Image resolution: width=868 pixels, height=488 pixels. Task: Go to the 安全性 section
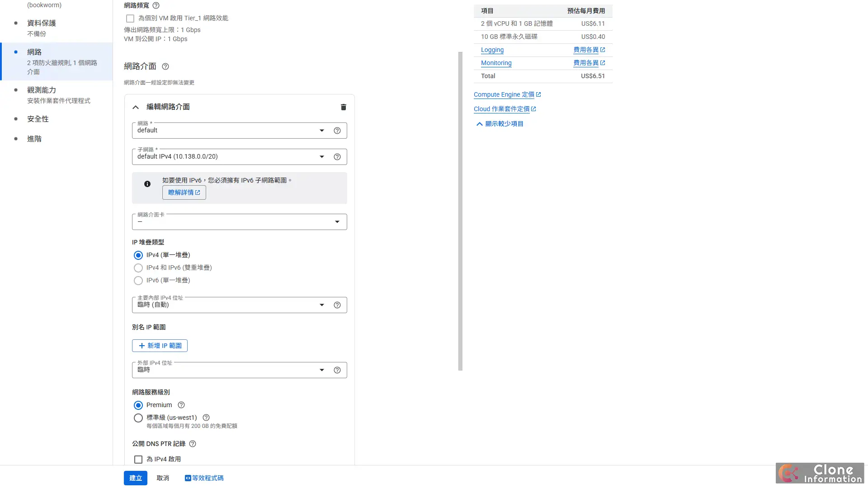(38, 119)
